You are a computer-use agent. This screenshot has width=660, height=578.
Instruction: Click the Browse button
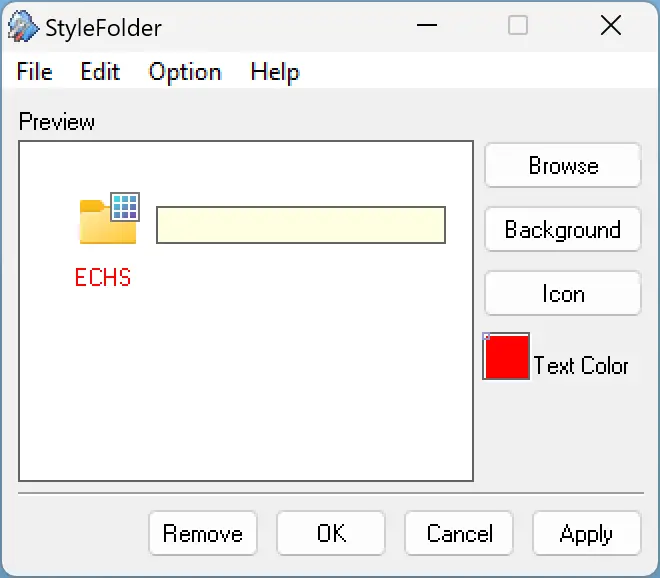click(x=563, y=165)
